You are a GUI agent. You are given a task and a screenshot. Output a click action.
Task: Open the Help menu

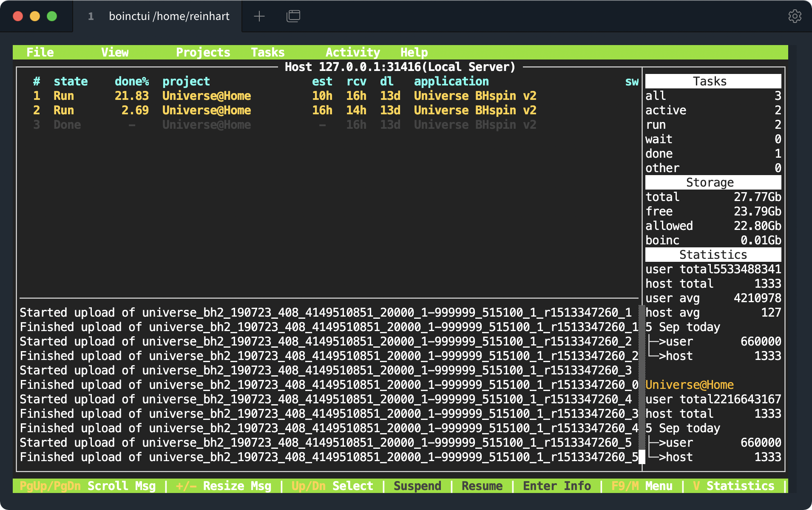coord(414,52)
